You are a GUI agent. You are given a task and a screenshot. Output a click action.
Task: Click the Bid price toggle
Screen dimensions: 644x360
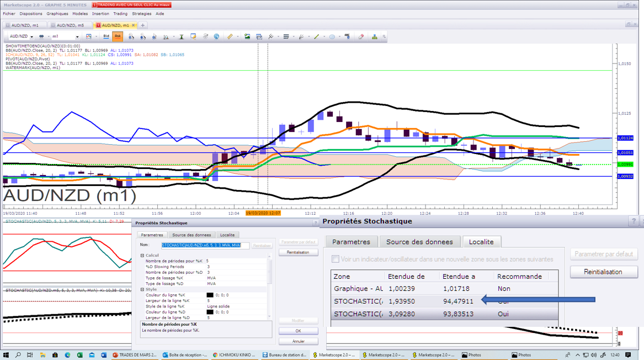coord(106,36)
